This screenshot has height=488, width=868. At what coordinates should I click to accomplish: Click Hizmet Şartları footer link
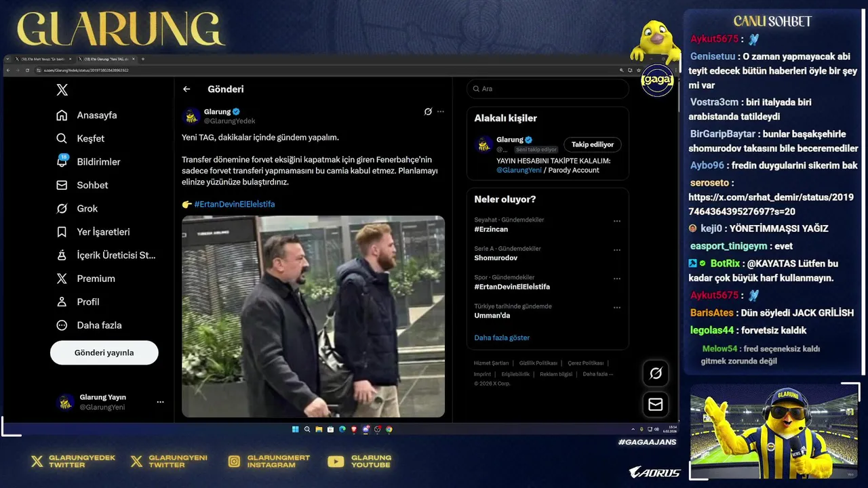coord(491,363)
